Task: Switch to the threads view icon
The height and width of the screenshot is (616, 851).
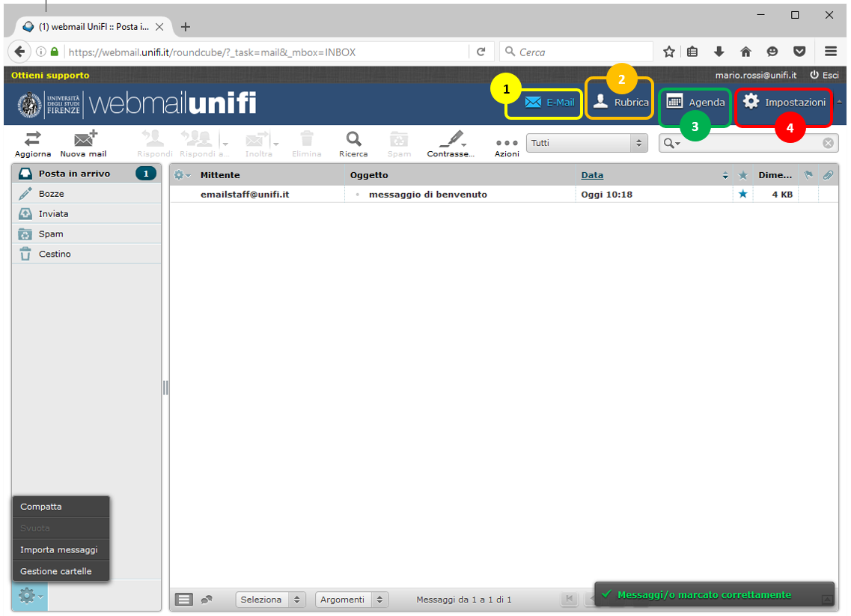Action: (207, 600)
